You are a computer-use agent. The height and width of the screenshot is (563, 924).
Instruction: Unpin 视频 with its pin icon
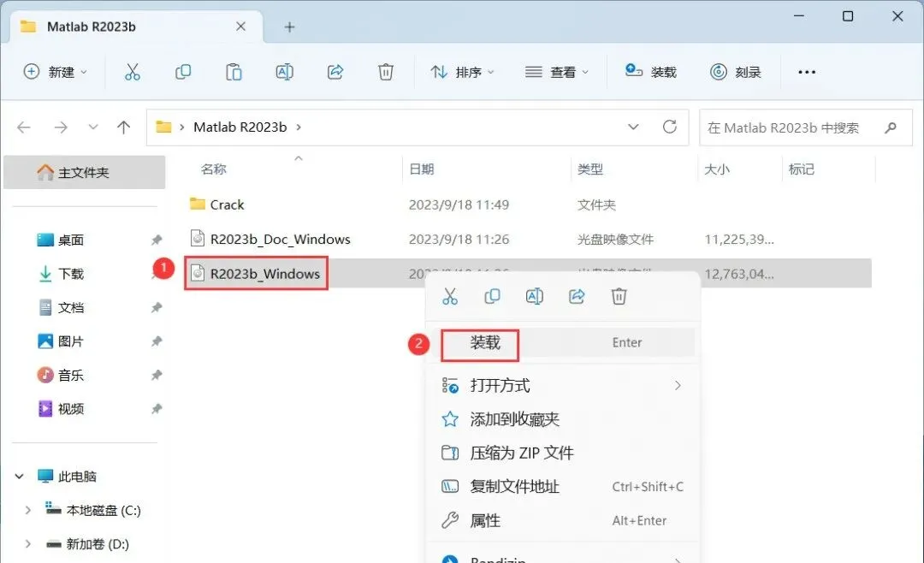[x=157, y=408]
